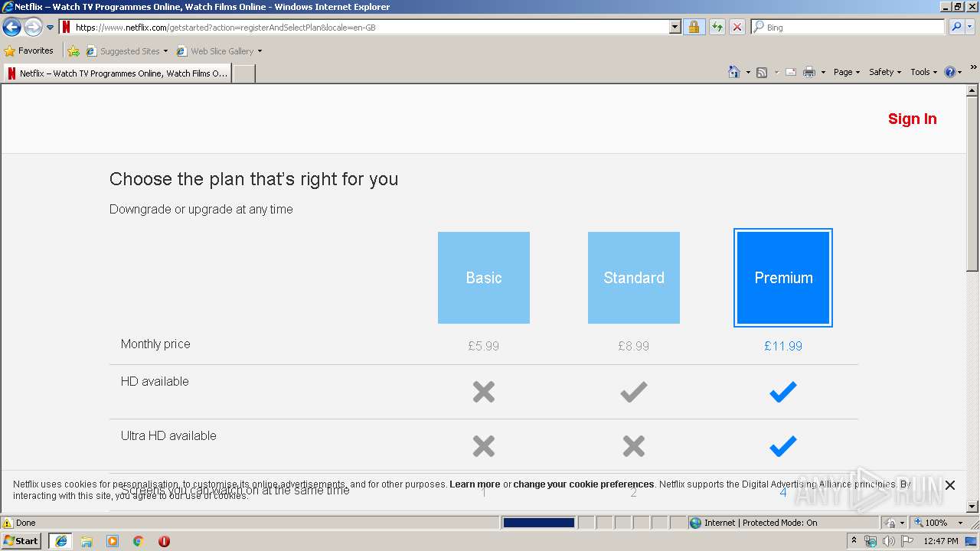Open Google Chrome from the taskbar

click(139, 541)
